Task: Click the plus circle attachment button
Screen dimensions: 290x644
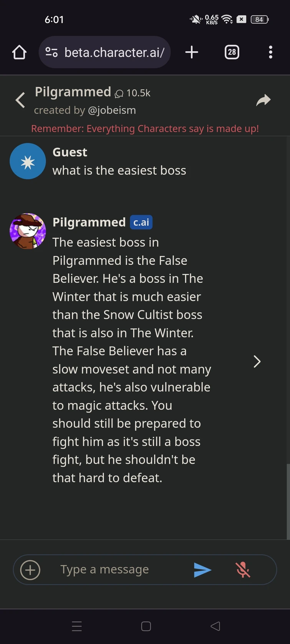Action: point(30,570)
